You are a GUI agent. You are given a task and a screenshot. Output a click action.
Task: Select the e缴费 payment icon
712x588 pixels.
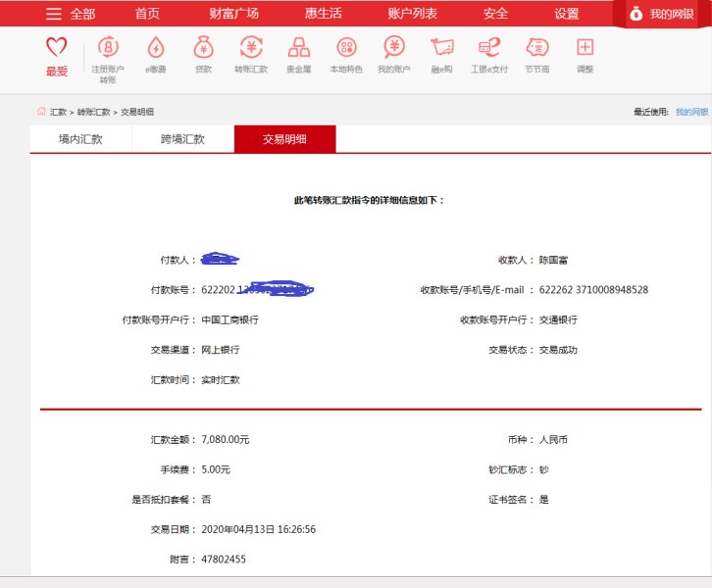(155, 49)
